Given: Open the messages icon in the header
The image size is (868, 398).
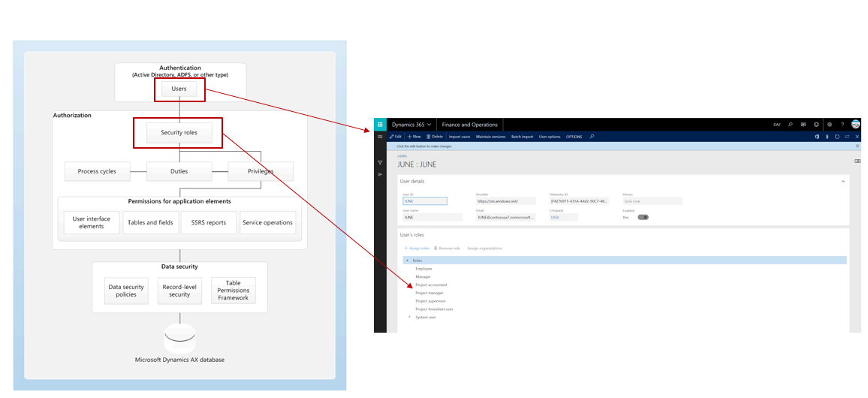Looking at the screenshot, I should 803,125.
